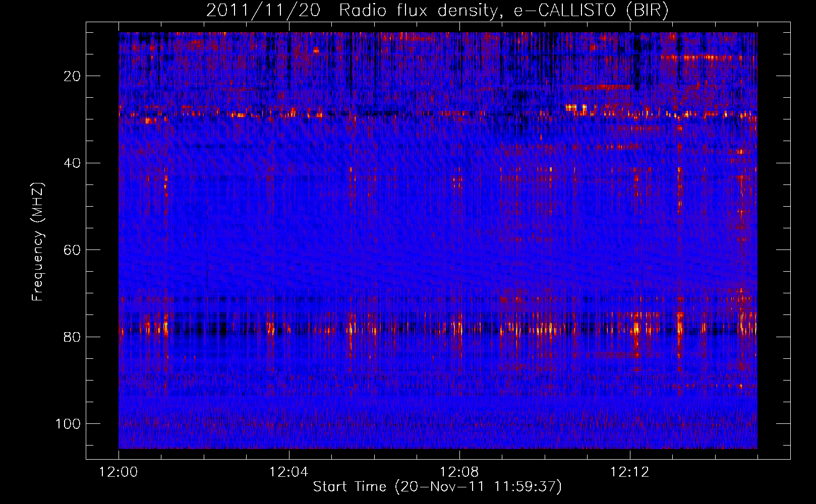Click the '60' frequency tick label

coord(73,250)
